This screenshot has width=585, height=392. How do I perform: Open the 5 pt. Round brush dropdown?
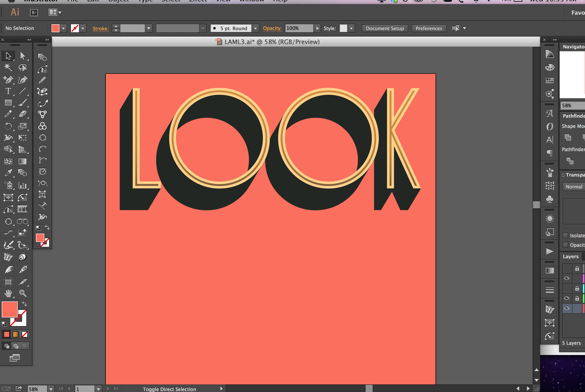point(255,28)
